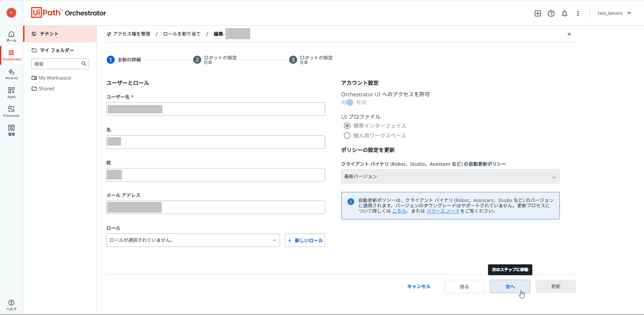
Task: Open the こちら link in the notice
Action: (x=399, y=211)
